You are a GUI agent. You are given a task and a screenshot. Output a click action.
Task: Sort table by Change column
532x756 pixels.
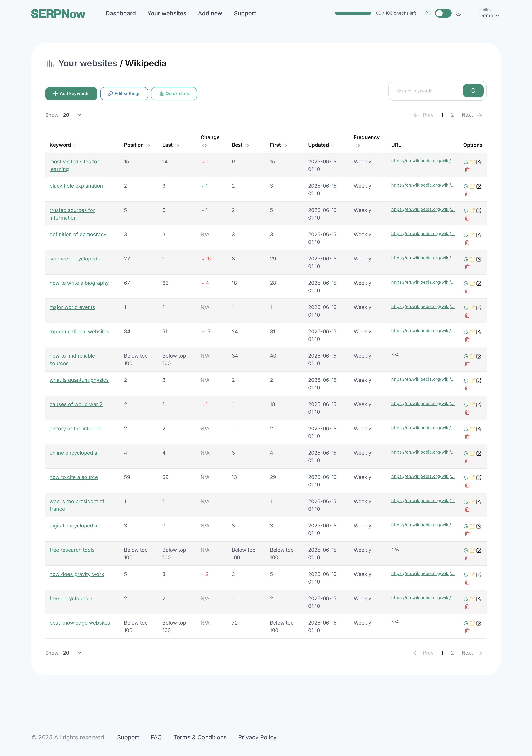(205, 145)
